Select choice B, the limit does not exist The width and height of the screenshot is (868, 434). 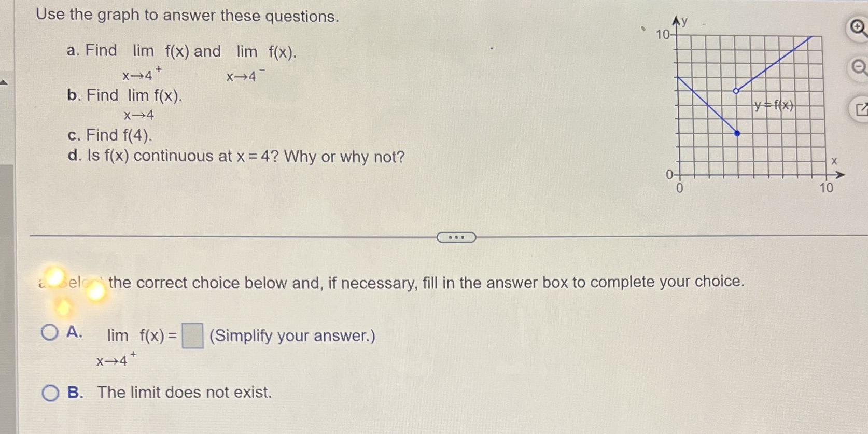[50, 394]
